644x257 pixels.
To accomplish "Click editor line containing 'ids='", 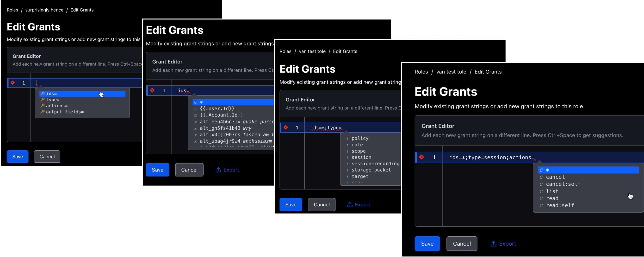I will 223,90.
